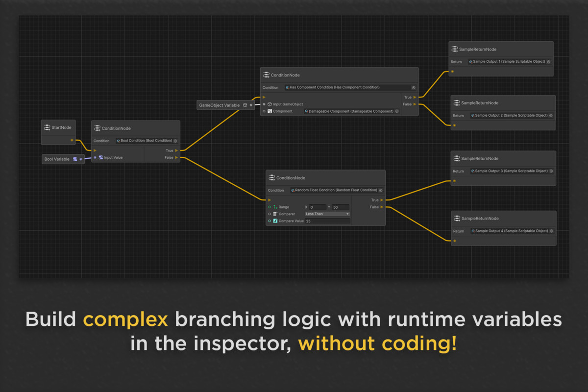Click the input port beside Compare Value
Image resolution: width=588 pixels, height=392 pixels.
pos(269,221)
